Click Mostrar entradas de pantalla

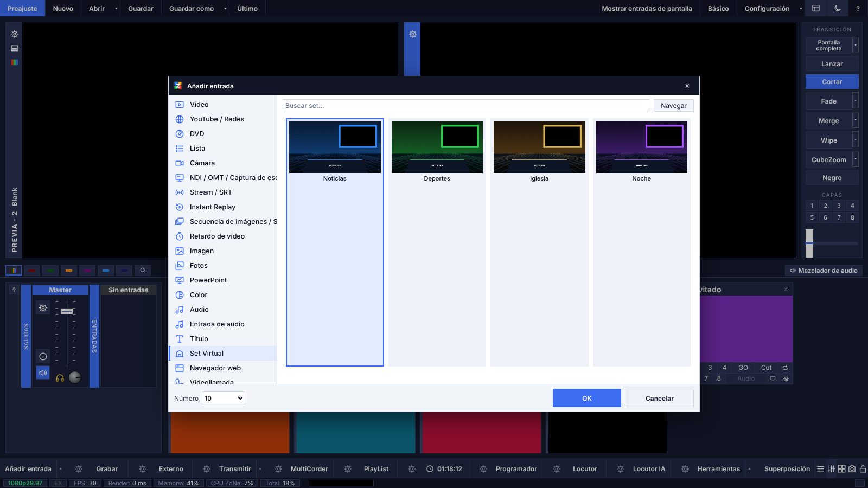pyautogui.click(x=647, y=9)
